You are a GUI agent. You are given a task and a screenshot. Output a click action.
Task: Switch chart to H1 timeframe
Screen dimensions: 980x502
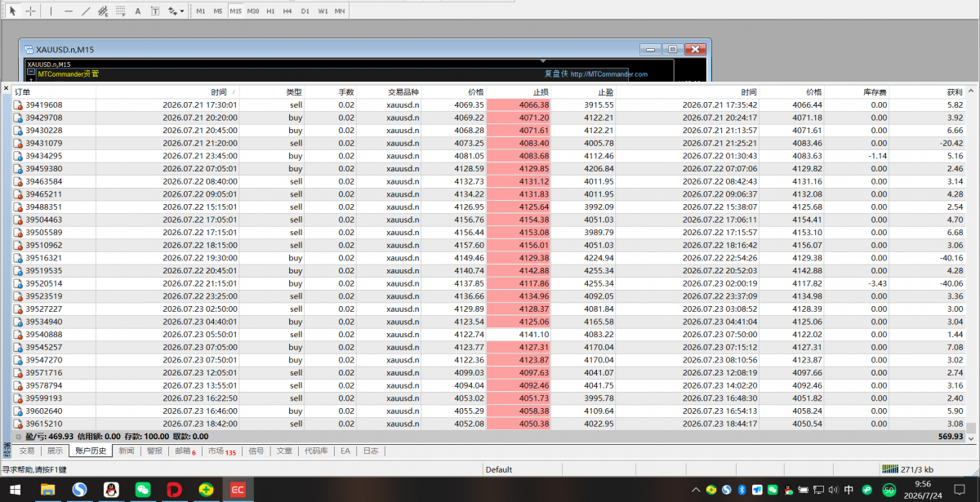click(x=270, y=11)
